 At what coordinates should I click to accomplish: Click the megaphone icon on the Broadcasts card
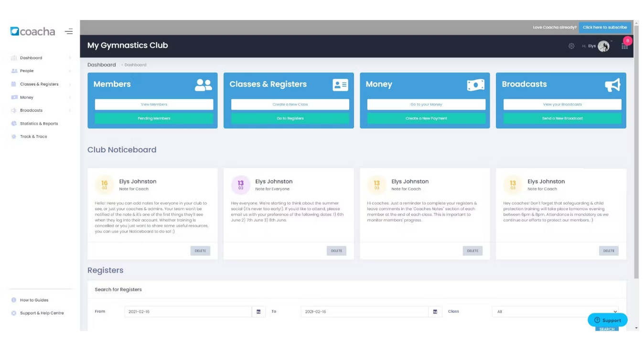pyautogui.click(x=612, y=85)
